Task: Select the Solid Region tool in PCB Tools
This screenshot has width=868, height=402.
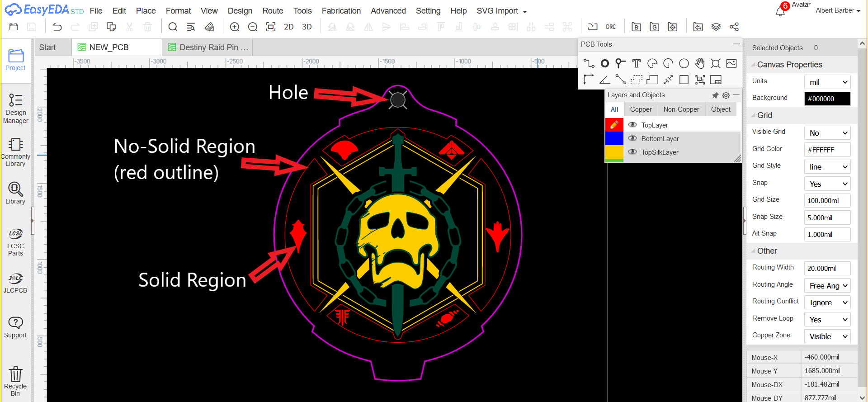Action: click(x=652, y=80)
